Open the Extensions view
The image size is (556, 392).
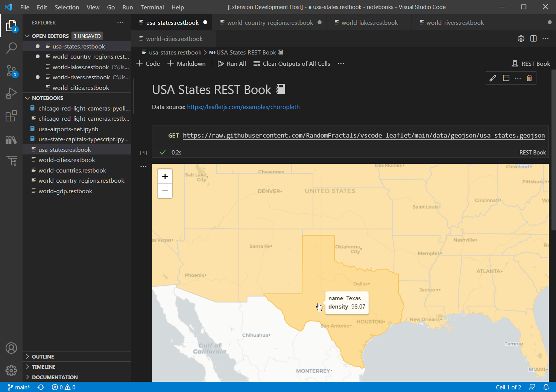coord(11,115)
